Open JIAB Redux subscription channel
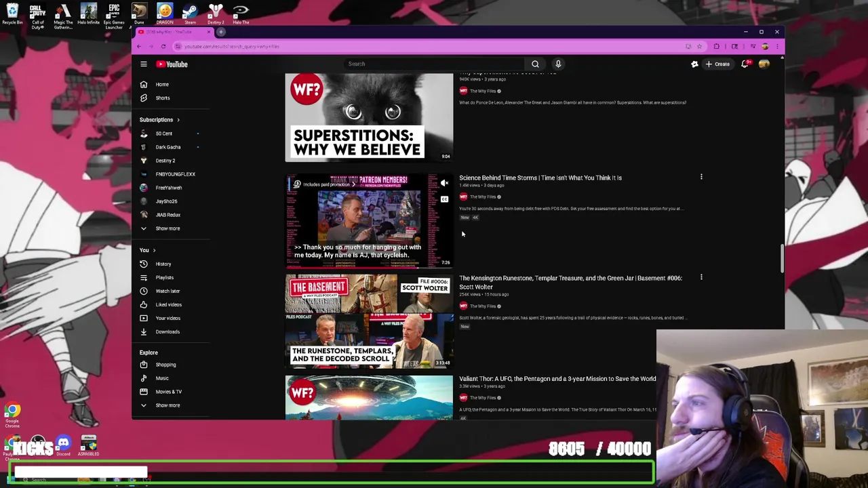 [x=170, y=215]
